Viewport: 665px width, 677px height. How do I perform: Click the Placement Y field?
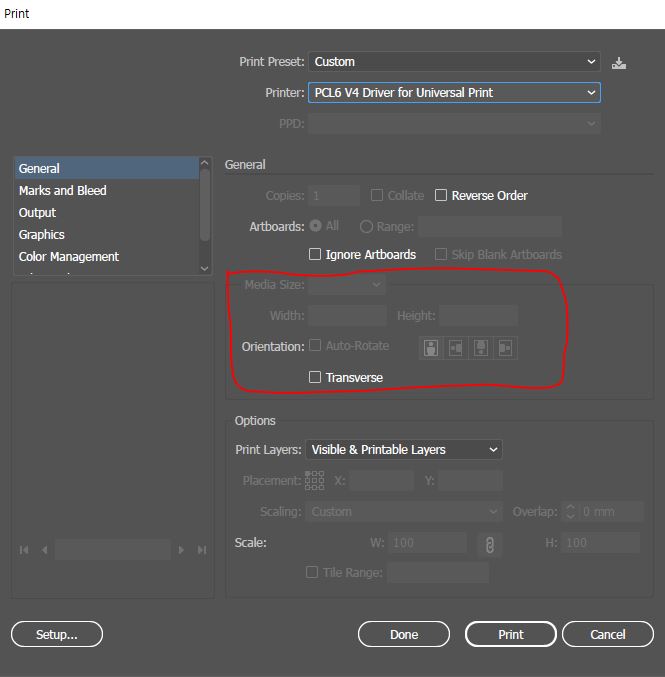click(x=470, y=481)
